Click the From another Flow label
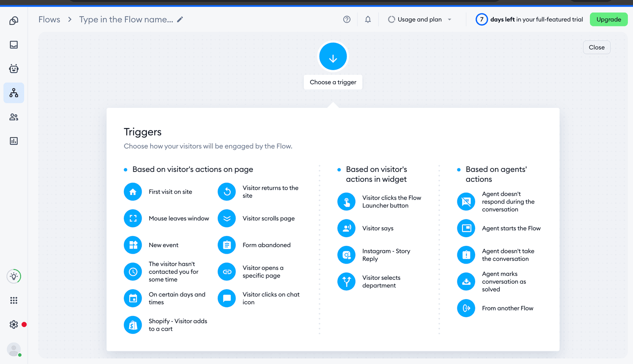The image size is (633, 364). point(508,308)
